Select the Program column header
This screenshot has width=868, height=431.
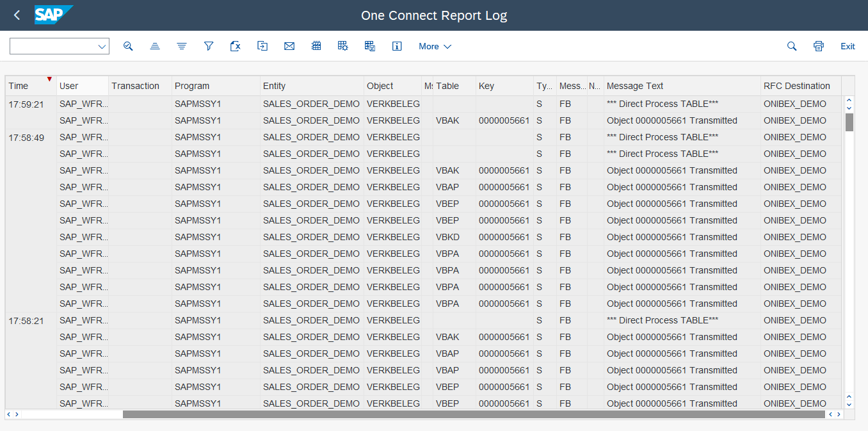point(216,86)
